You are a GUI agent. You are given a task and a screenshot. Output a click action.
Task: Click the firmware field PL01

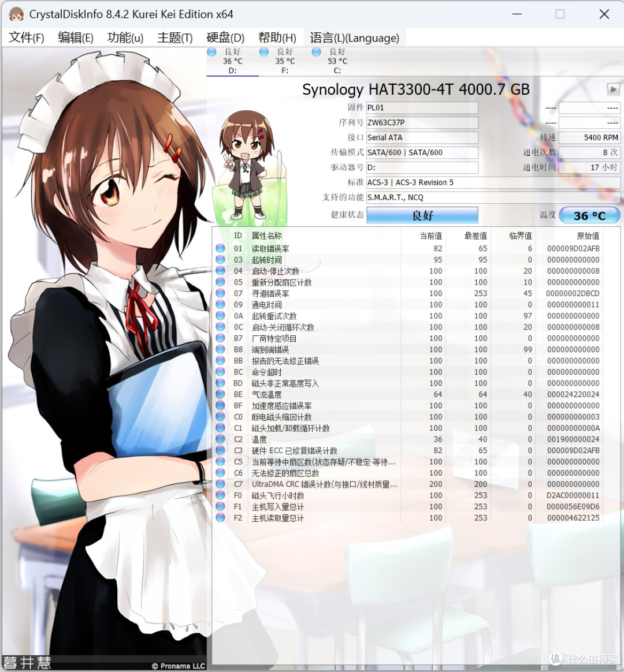click(x=422, y=107)
